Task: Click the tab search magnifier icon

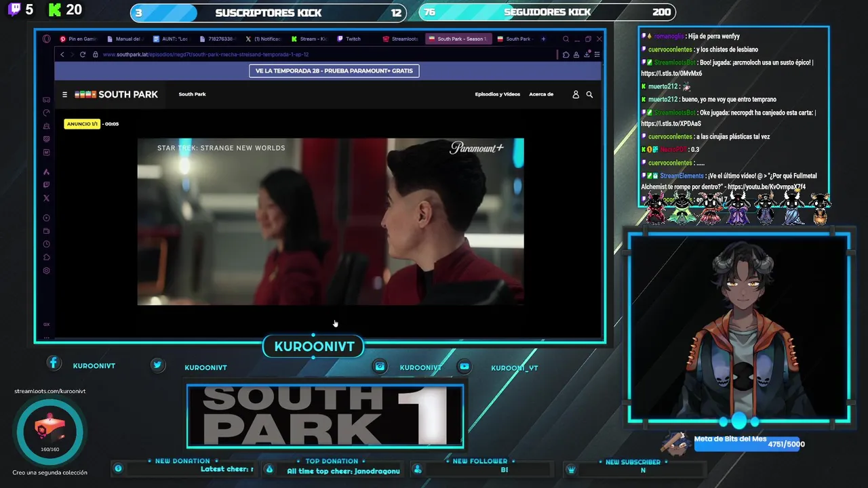Action: 566,39
